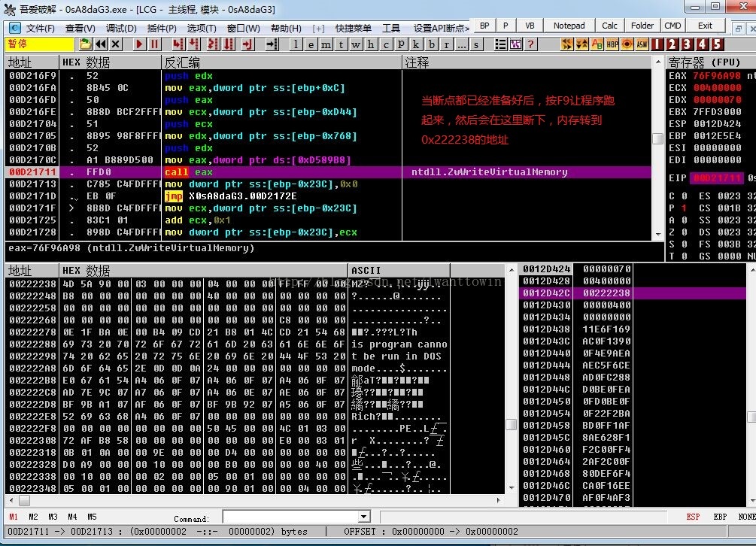Open appearance options purple icon
The height and width of the screenshot is (546, 756).
click(x=515, y=44)
